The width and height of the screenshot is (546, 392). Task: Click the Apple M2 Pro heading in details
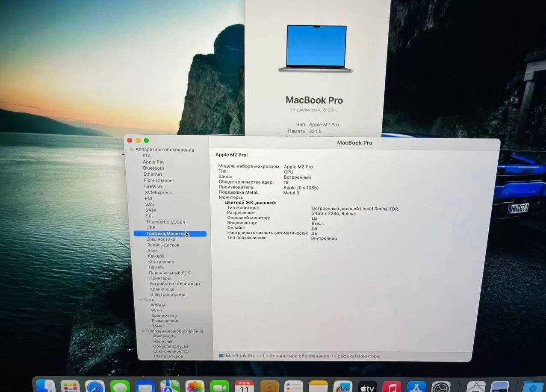(x=231, y=155)
